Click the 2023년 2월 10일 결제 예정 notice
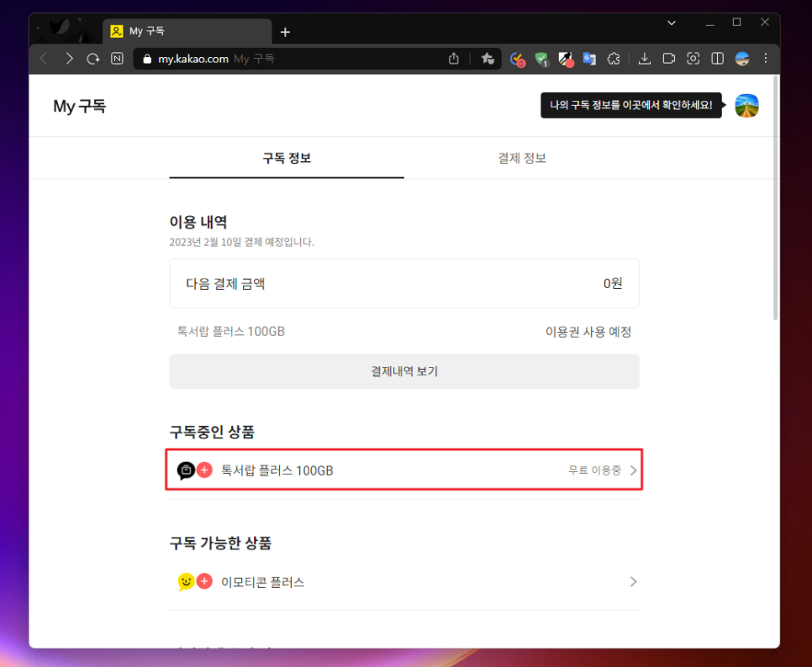812x667 pixels. point(242,242)
